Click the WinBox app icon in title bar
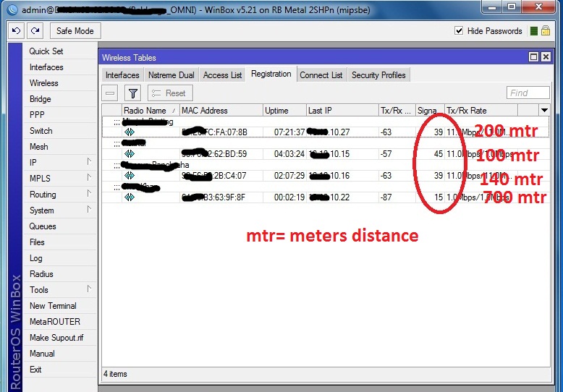The height and width of the screenshot is (392, 563). point(12,9)
